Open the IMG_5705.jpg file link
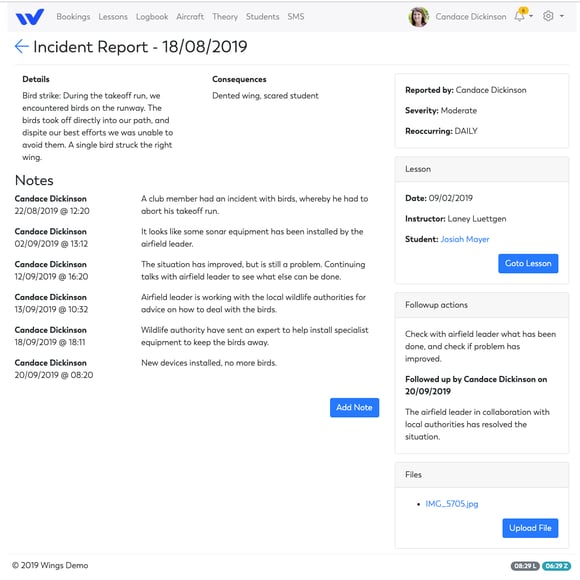580x580 pixels. point(452,504)
